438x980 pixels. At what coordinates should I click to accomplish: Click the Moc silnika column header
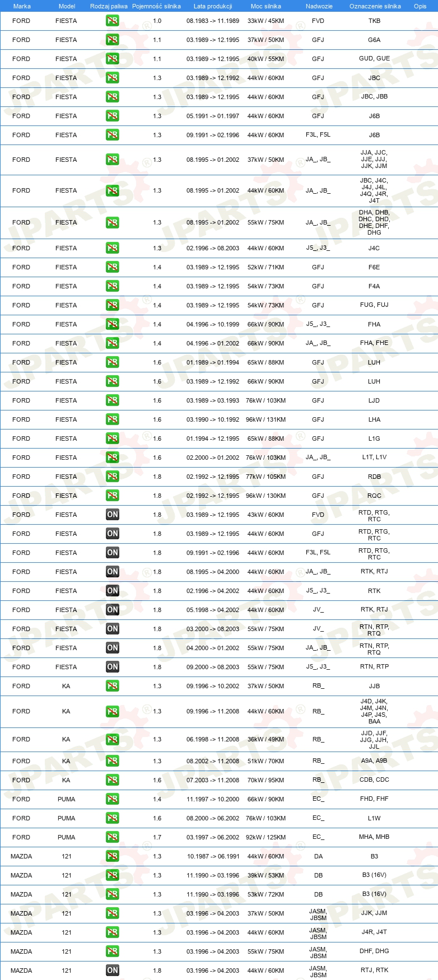(266, 6)
